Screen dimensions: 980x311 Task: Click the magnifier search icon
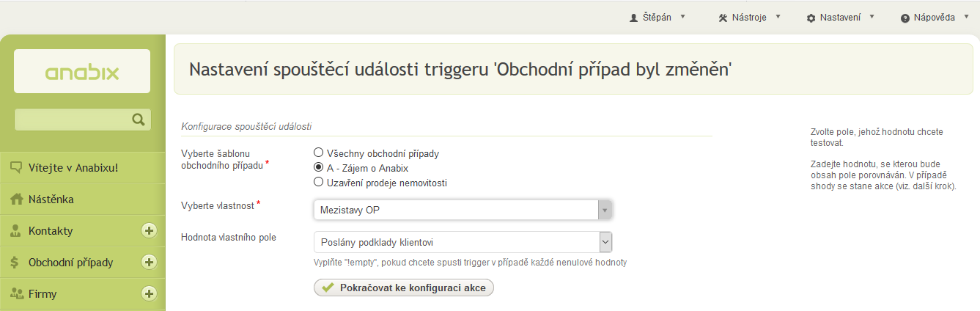[x=138, y=119]
